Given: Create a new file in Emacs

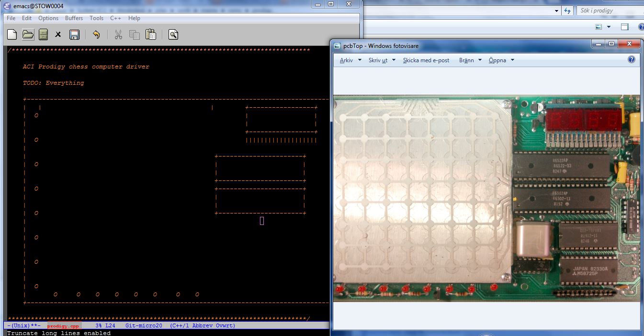Looking at the screenshot, I should (11, 34).
